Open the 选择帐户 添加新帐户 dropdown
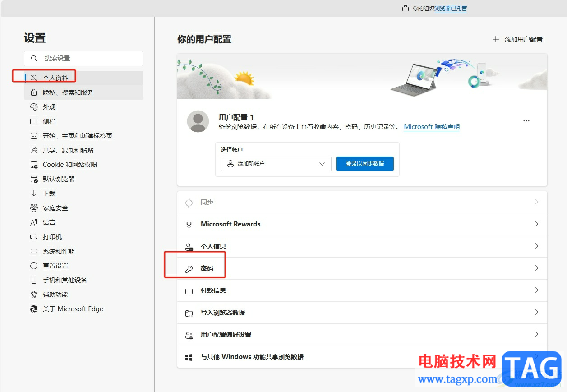Image resolution: width=567 pixels, height=392 pixels. pyautogui.click(x=276, y=164)
